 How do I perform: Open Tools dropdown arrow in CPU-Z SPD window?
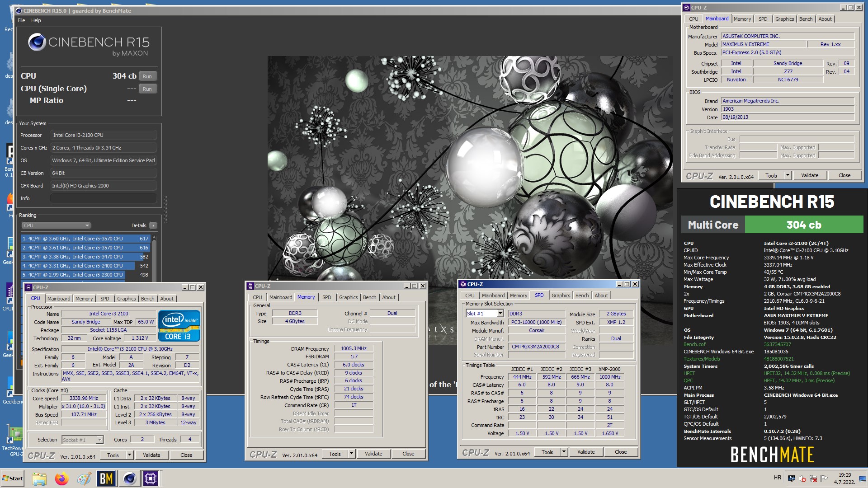click(x=564, y=452)
